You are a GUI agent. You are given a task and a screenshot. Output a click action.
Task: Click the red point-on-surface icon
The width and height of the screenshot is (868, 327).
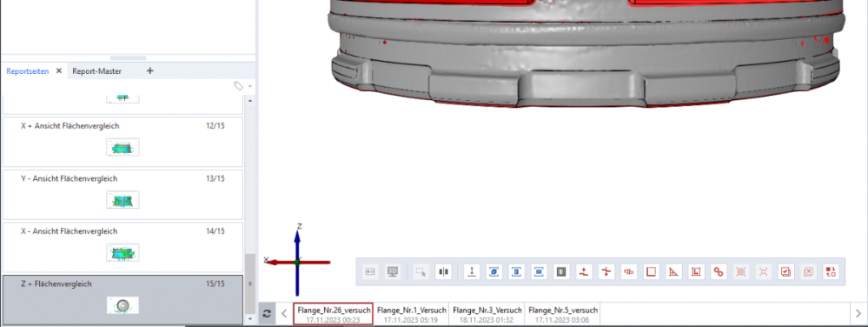pyautogui.click(x=584, y=271)
